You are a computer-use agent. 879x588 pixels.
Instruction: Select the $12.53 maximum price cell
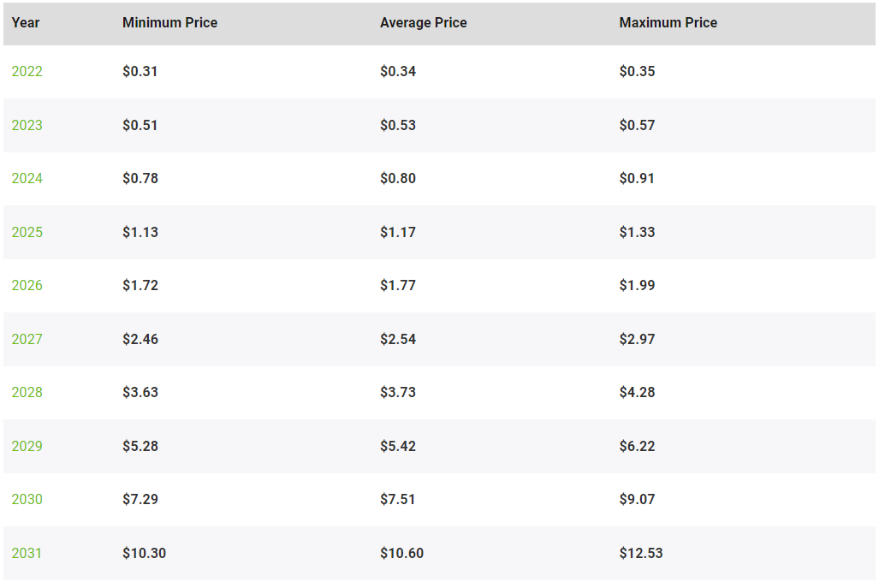(641, 553)
